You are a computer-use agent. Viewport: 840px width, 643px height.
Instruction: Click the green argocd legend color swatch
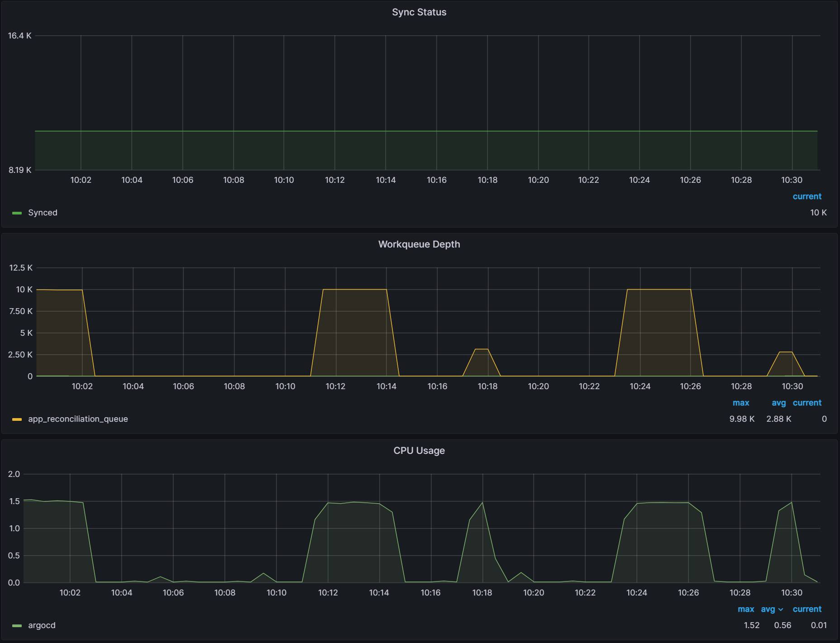[x=17, y=626]
